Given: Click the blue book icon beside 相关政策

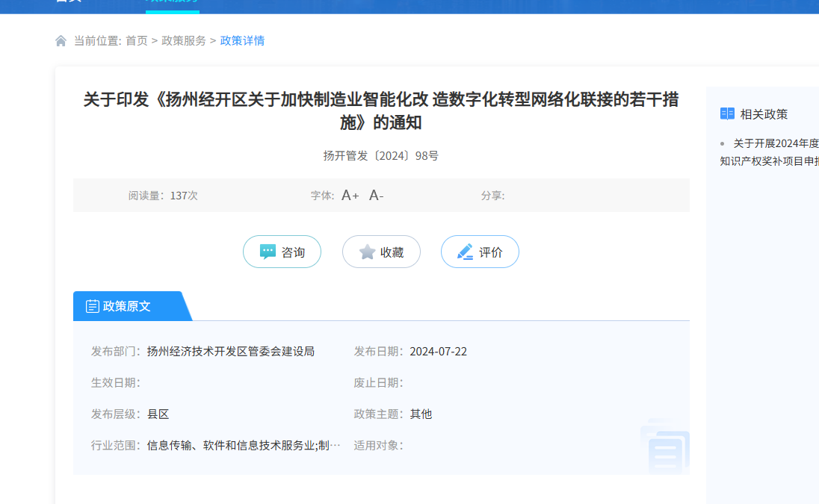Looking at the screenshot, I should pos(727,113).
